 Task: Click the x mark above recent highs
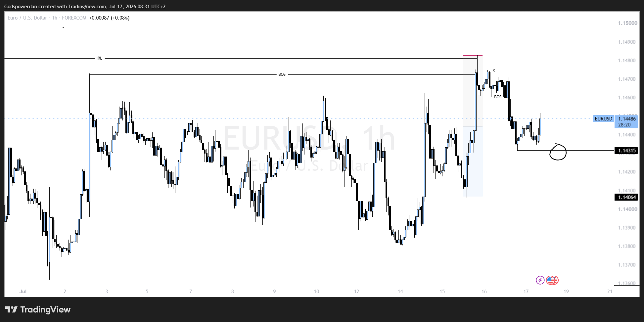[x=494, y=70]
